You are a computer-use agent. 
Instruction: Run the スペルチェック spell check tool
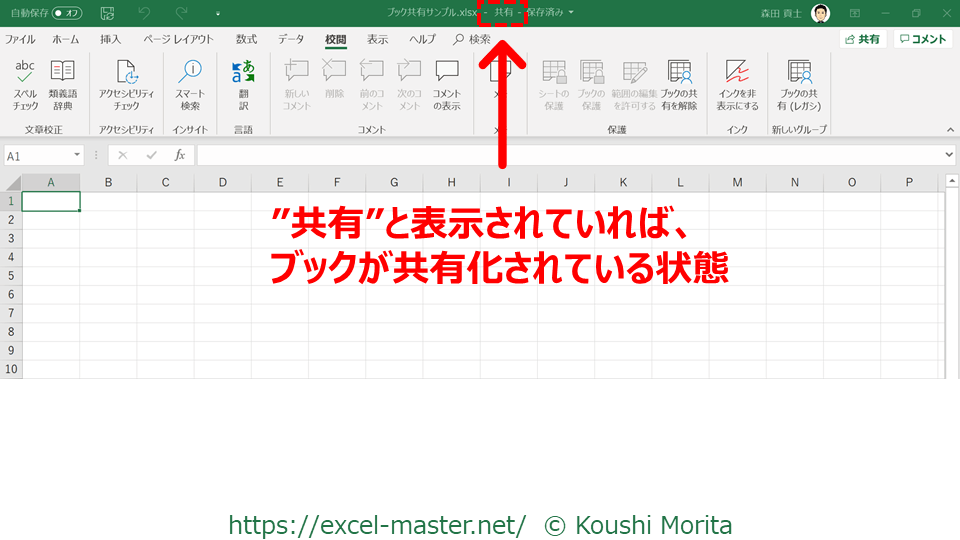point(25,84)
